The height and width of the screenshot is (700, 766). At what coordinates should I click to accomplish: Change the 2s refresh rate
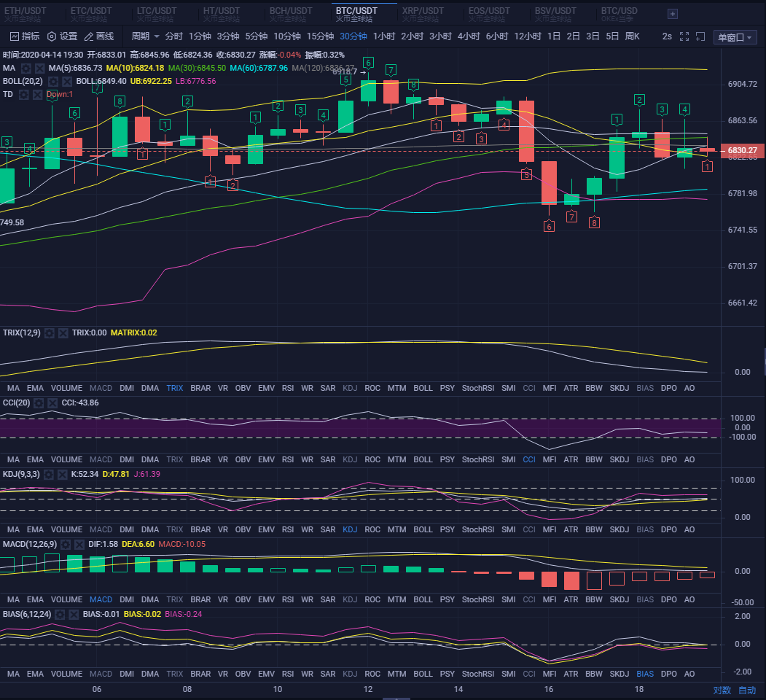coord(667,36)
